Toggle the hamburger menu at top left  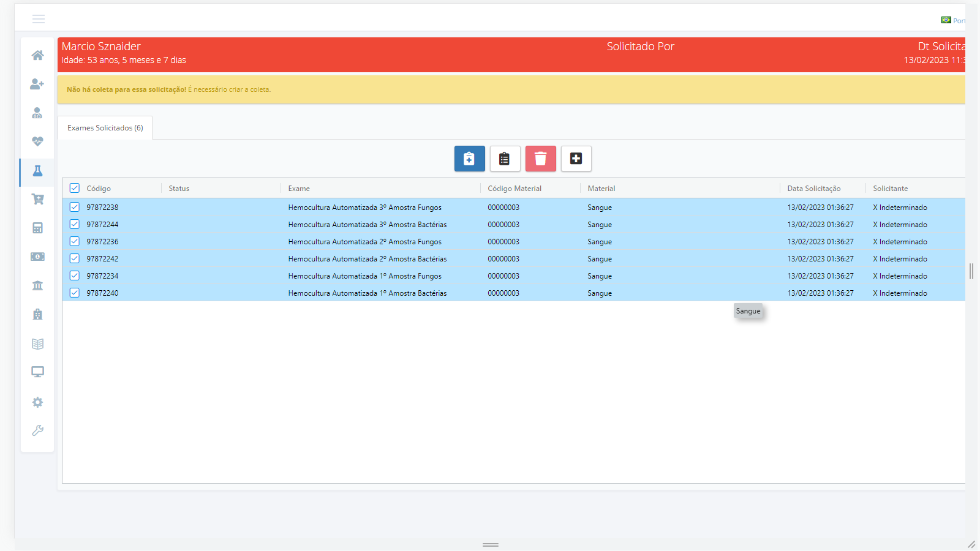tap(39, 19)
